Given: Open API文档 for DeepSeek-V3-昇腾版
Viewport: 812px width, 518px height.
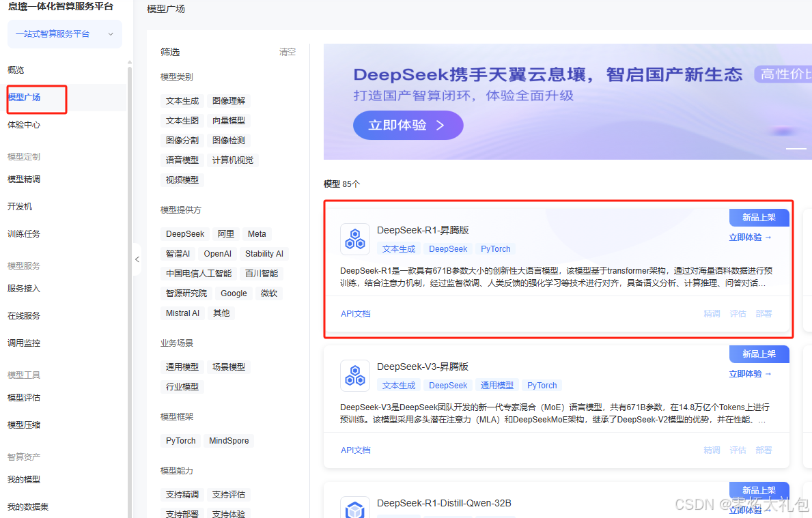Looking at the screenshot, I should pyautogui.click(x=355, y=450).
